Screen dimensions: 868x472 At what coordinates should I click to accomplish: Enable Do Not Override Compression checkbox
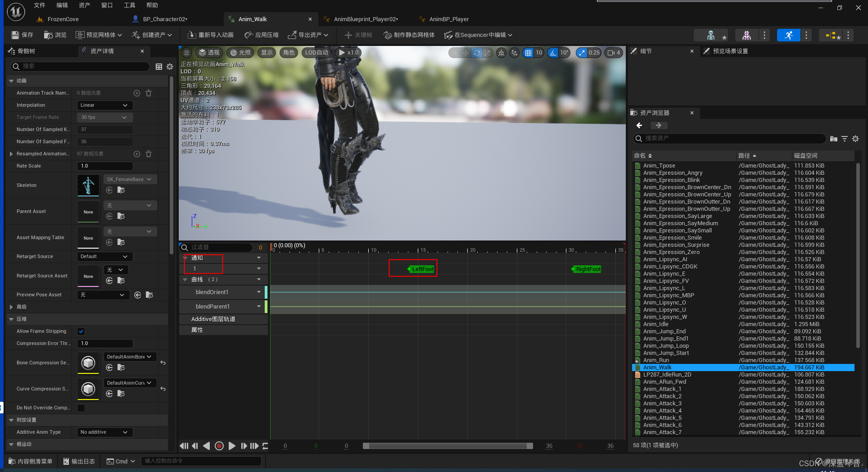[x=81, y=408]
